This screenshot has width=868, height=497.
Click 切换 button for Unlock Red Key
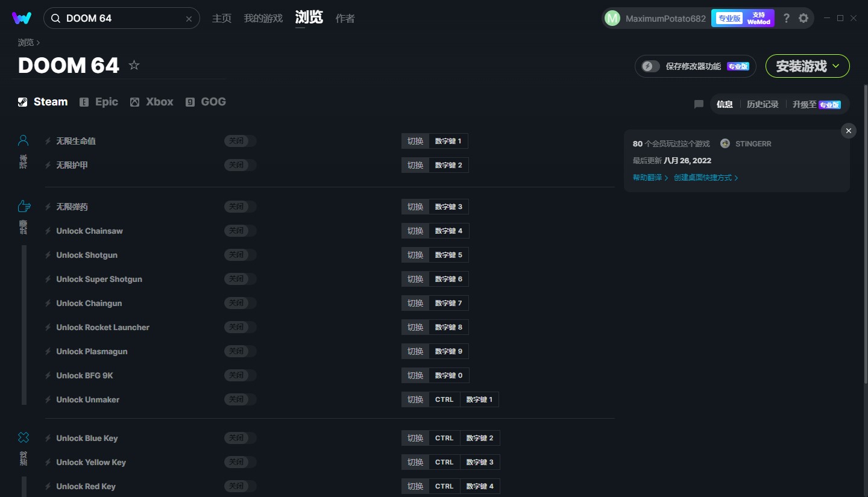pos(415,486)
